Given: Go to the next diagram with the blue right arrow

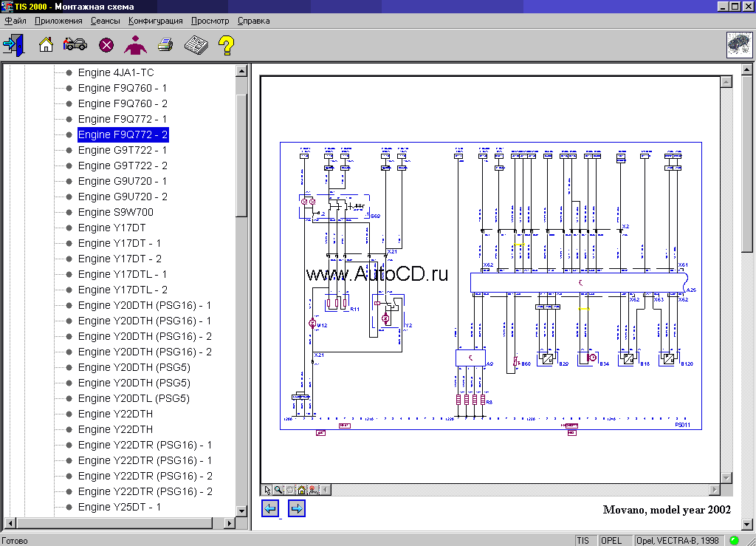Looking at the screenshot, I should click(297, 508).
